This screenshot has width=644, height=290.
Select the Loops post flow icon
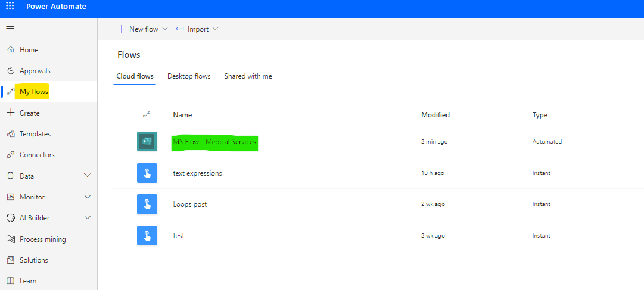point(147,204)
